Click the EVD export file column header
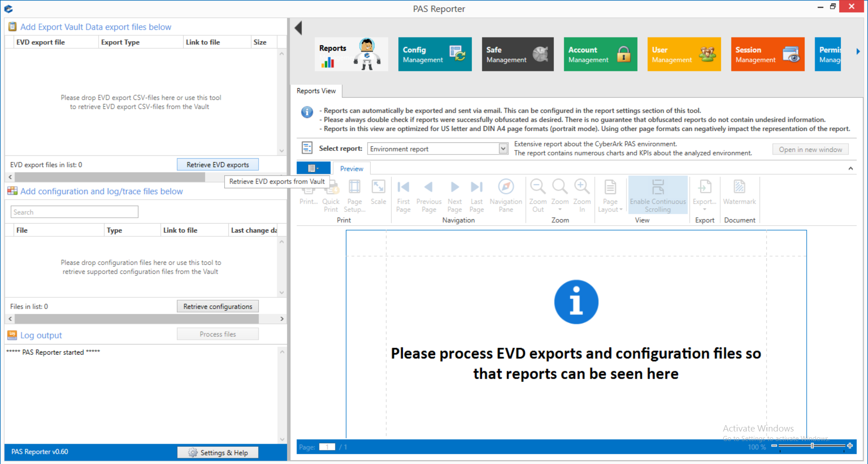This screenshot has width=868, height=464. tap(56, 42)
